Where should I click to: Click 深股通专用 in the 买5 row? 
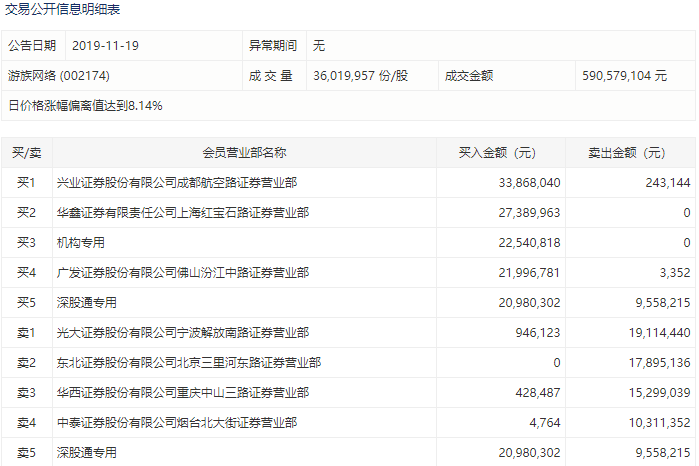86,303
